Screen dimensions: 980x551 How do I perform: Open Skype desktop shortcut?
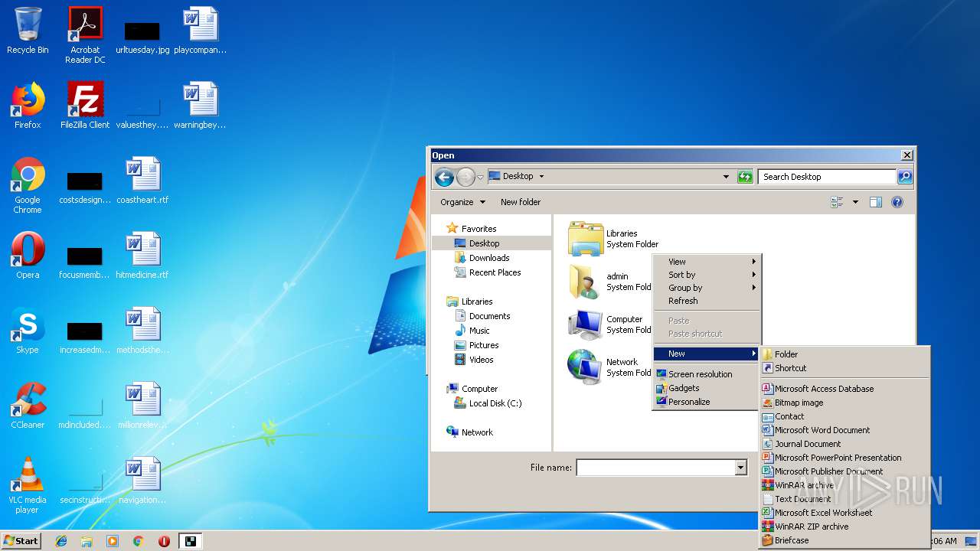point(28,331)
